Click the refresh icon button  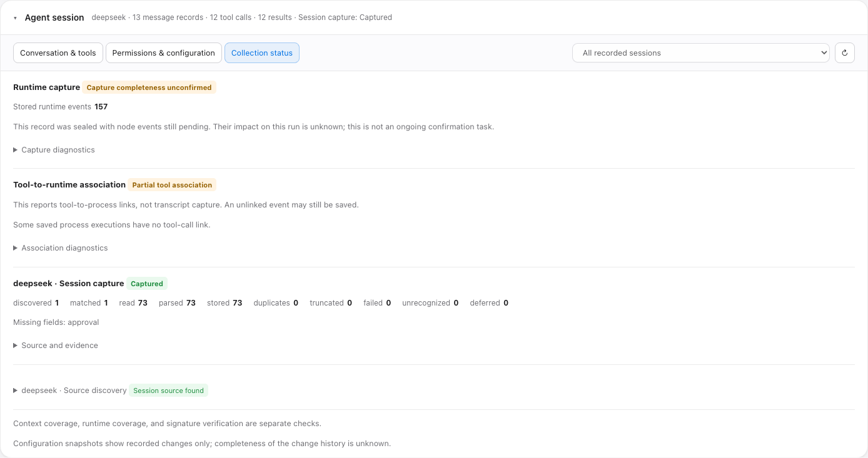click(x=844, y=53)
